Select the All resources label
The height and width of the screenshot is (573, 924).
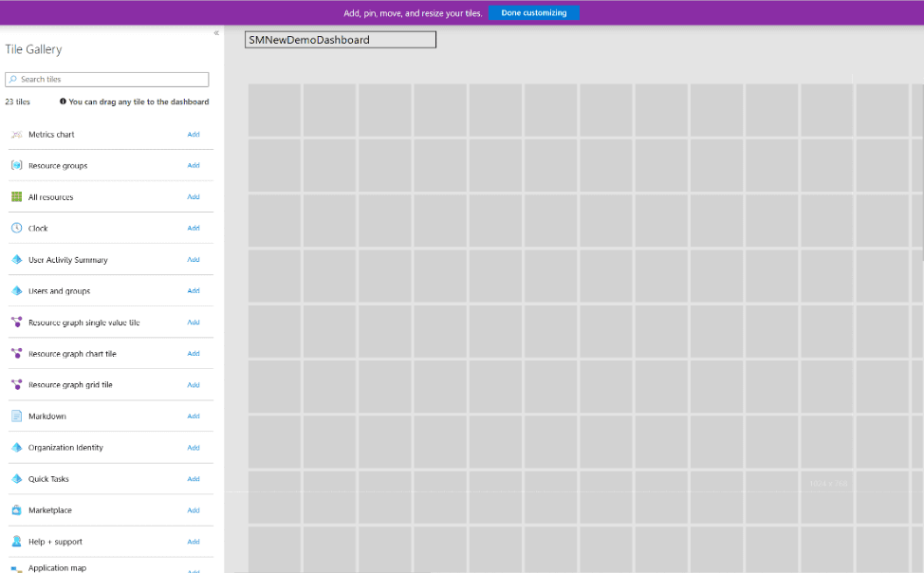coord(50,197)
